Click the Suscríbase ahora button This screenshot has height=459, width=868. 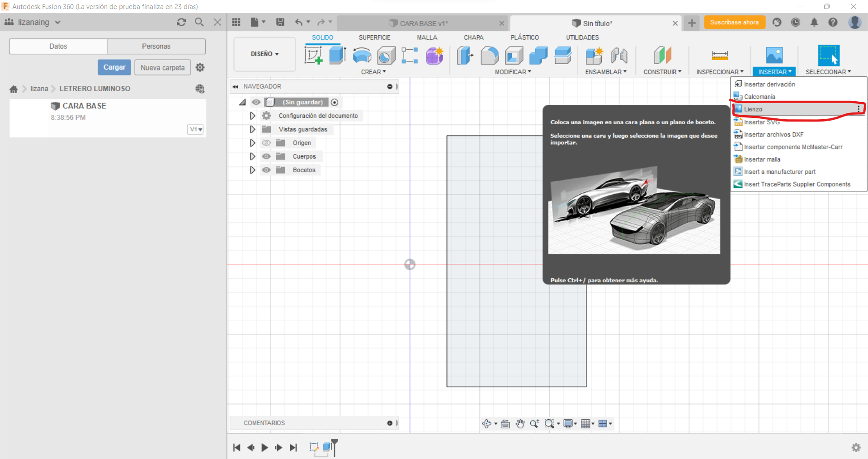[734, 22]
